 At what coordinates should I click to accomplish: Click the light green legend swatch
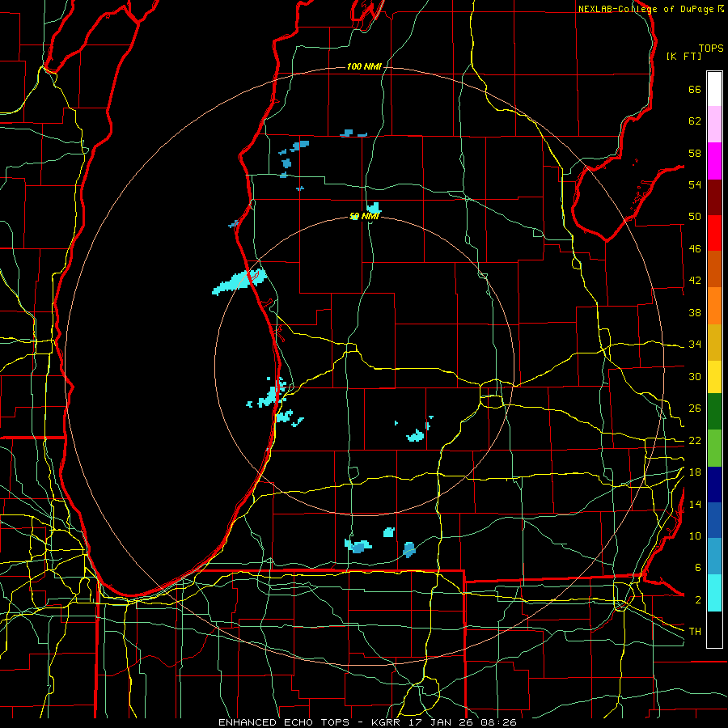tap(714, 448)
